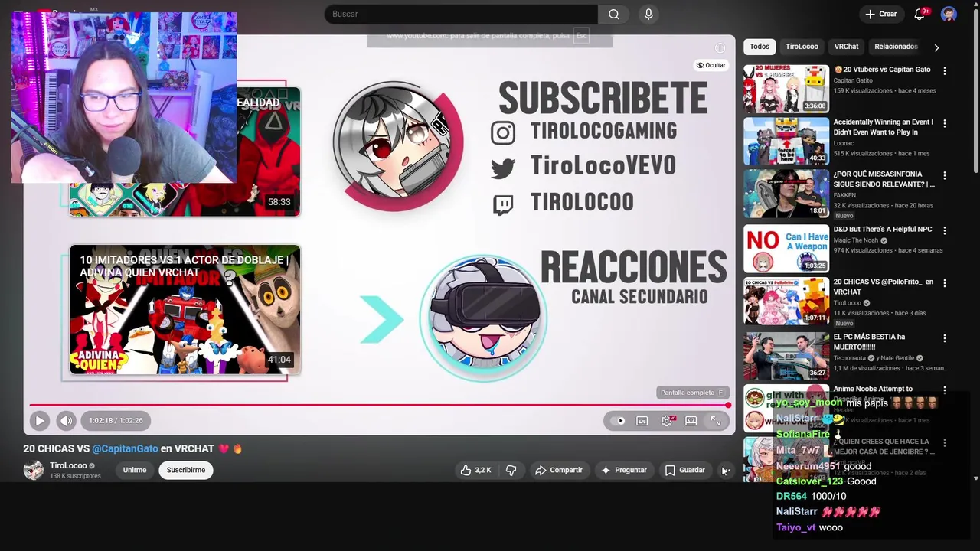980x551 pixels.
Task: Open the TiroLocoo channel avatar below the video
Action: coord(34,470)
